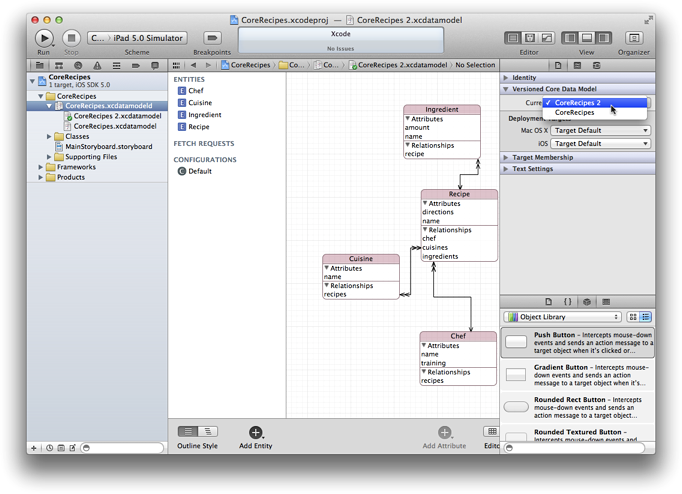Click the Run button in toolbar

point(44,39)
